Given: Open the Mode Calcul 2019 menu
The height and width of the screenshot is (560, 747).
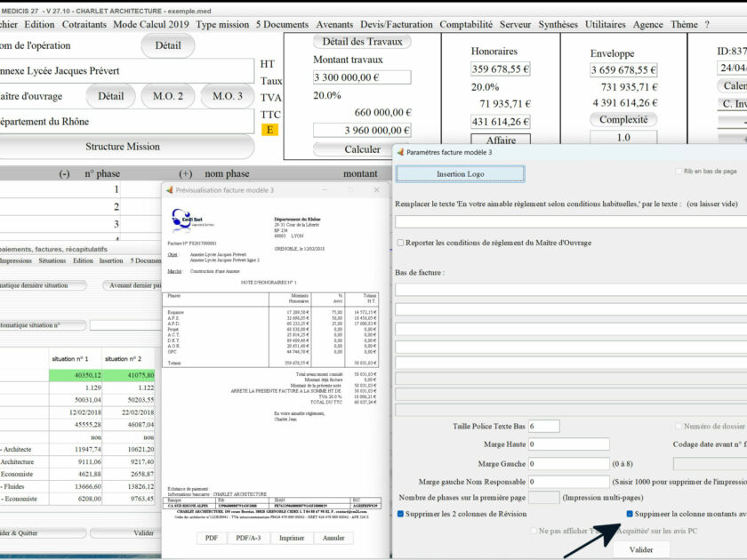Looking at the screenshot, I should point(151,24).
